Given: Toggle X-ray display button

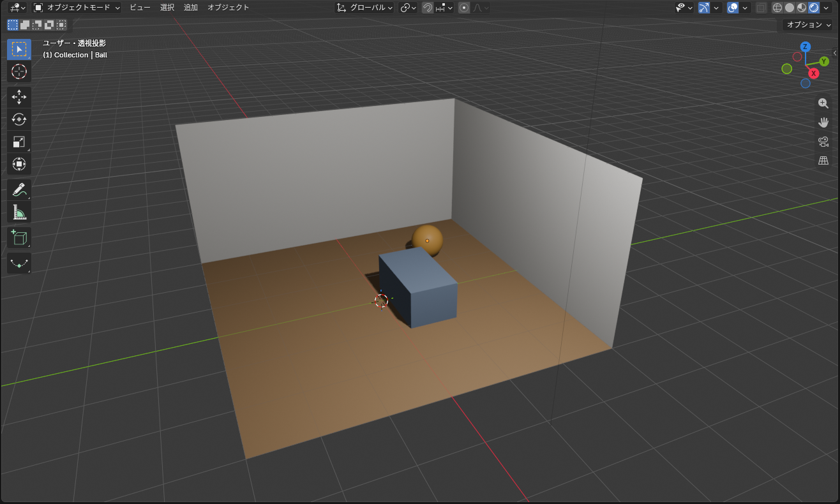Looking at the screenshot, I should click(x=761, y=8).
